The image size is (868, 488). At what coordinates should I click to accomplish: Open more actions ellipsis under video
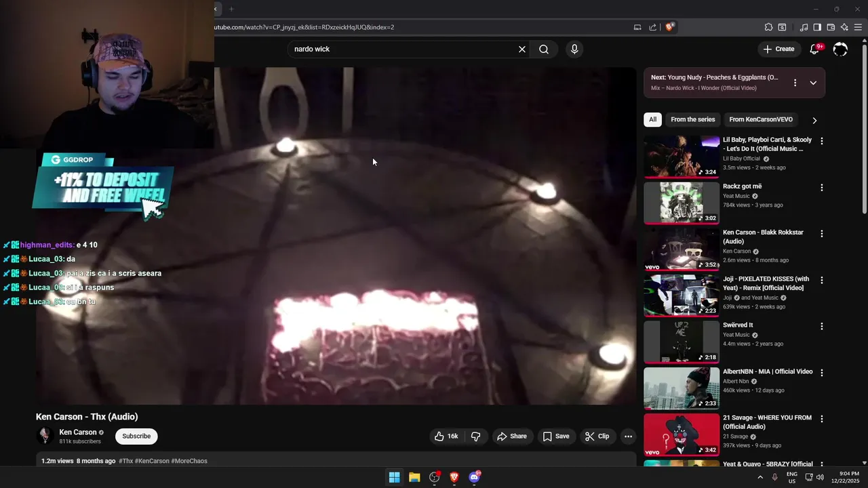pos(628,436)
